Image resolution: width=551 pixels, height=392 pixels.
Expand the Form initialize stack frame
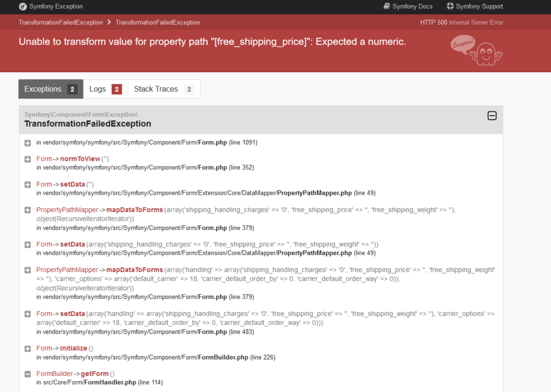(28, 348)
